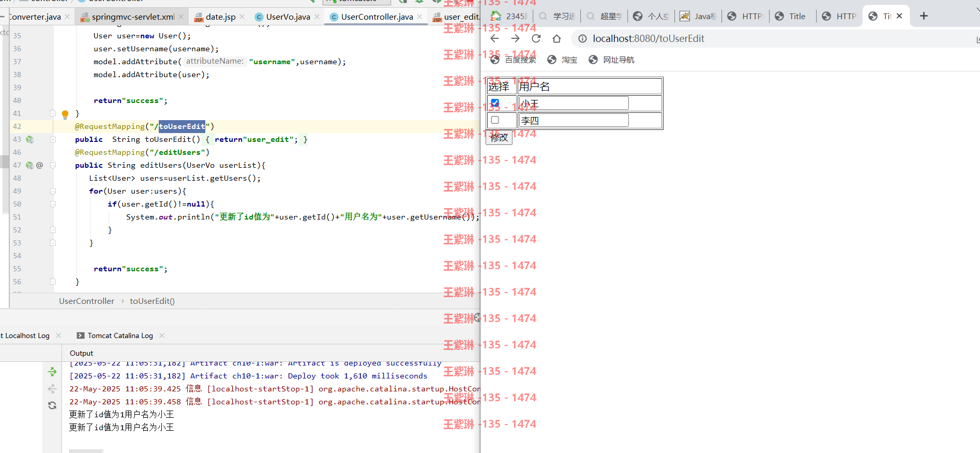The width and height of the screenshot is (980, 453).
Task: Click the yellow lightbulb intention icon
Action: (65, 114)
